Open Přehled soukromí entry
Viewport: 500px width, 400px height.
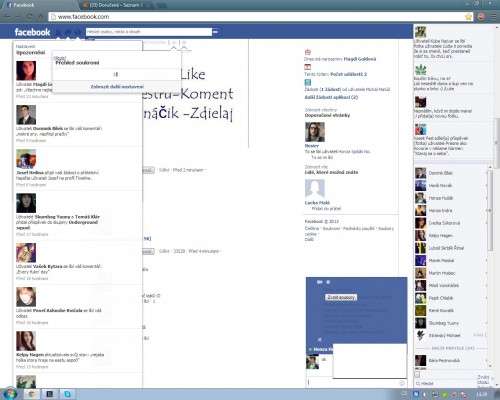(x=77, y=62)
